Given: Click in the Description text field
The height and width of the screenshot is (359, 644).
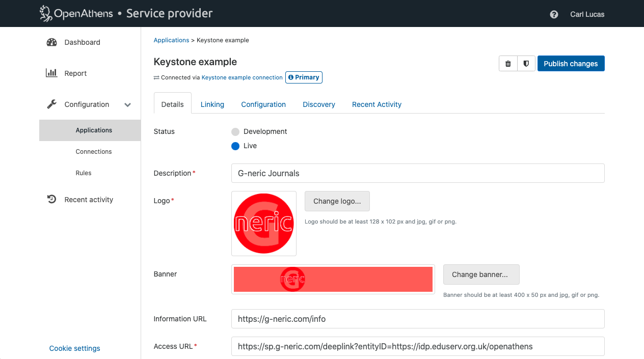Looking at the screenshot, I should point(417,173).
